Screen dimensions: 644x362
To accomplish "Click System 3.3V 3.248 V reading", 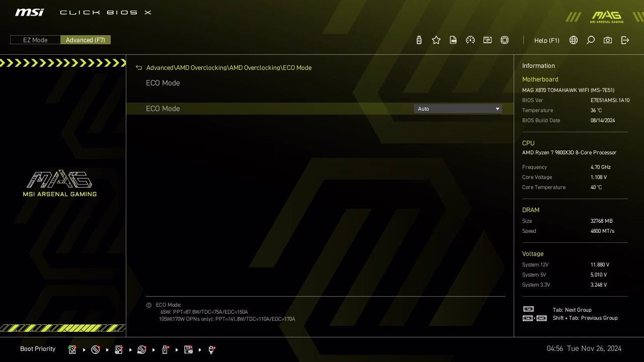I will coord(599,285).
